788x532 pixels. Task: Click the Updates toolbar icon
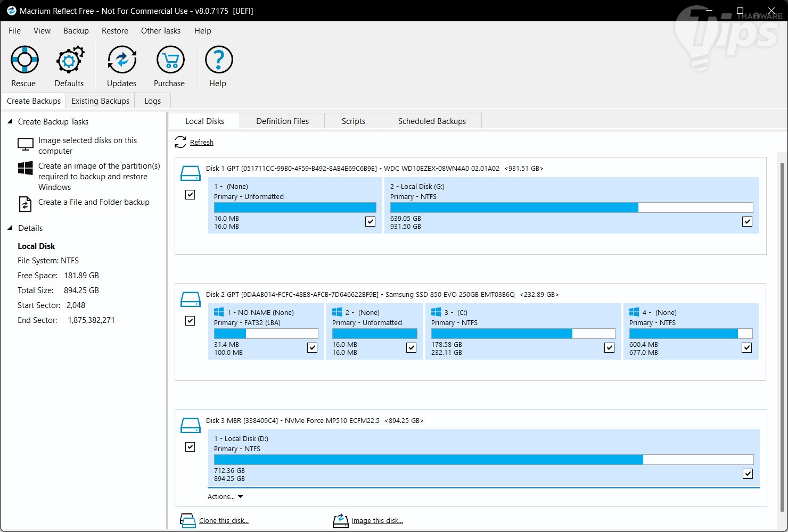(x=122, y=60)
